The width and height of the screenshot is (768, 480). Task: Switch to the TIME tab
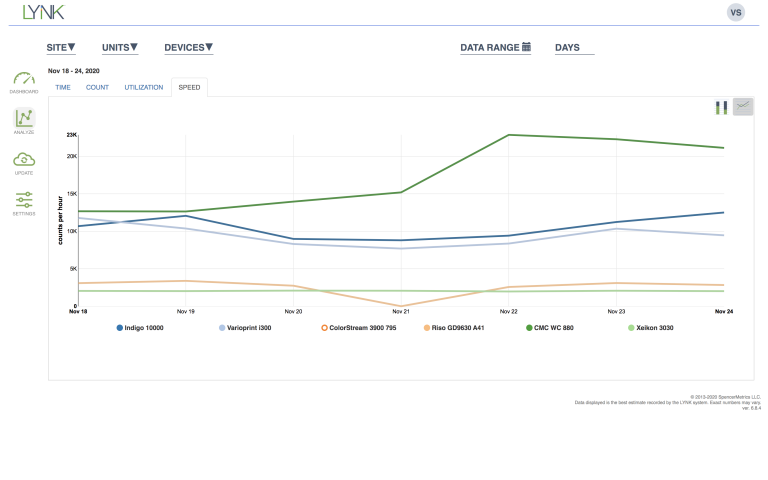[63, 87]
